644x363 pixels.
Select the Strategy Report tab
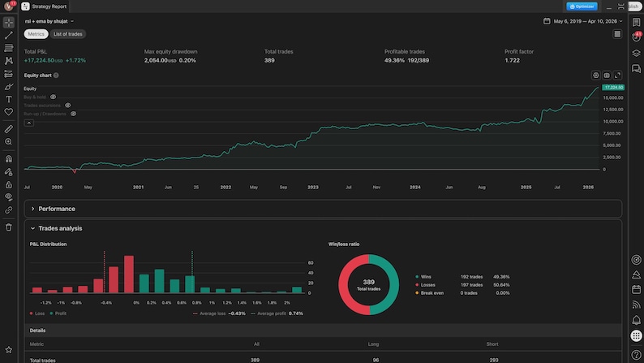pyautogui.click(x=45, y=6)
